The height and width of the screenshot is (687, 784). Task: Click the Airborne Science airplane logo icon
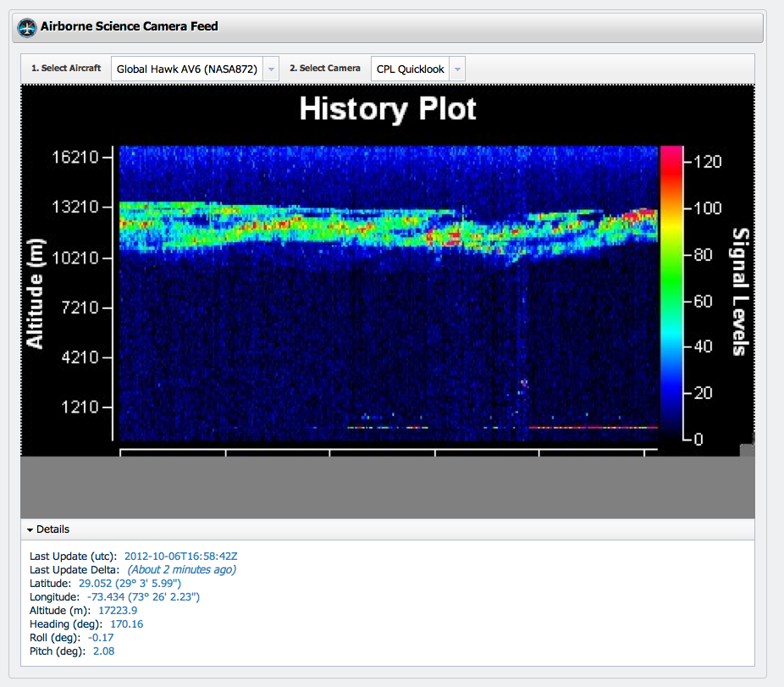[27, 27]
